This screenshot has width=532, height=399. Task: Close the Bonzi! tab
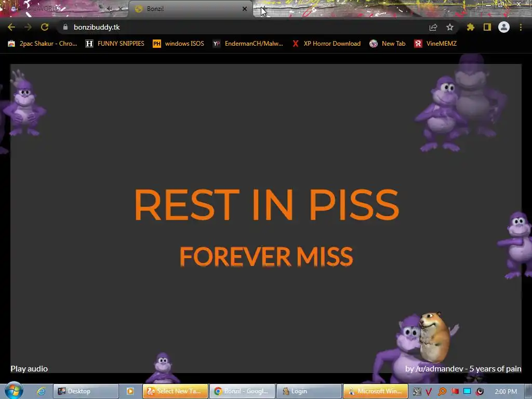[x=245, y=9]
